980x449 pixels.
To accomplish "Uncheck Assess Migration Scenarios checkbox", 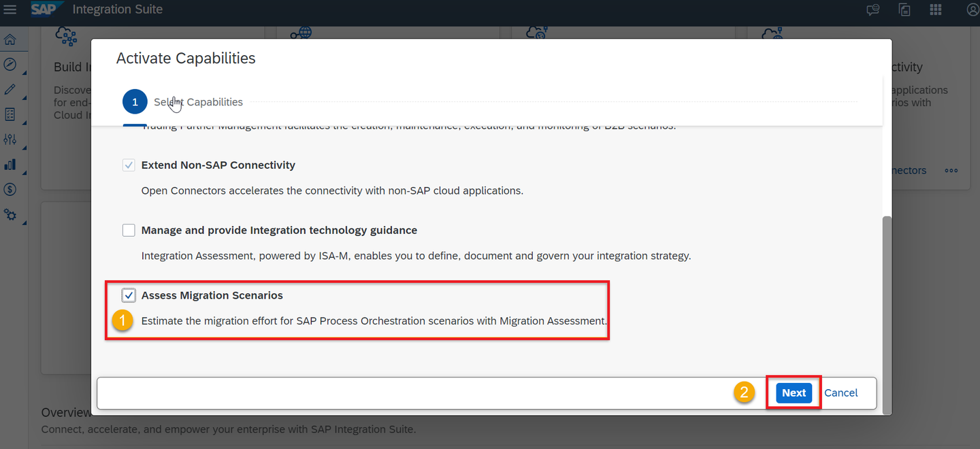I will (129, 295).
